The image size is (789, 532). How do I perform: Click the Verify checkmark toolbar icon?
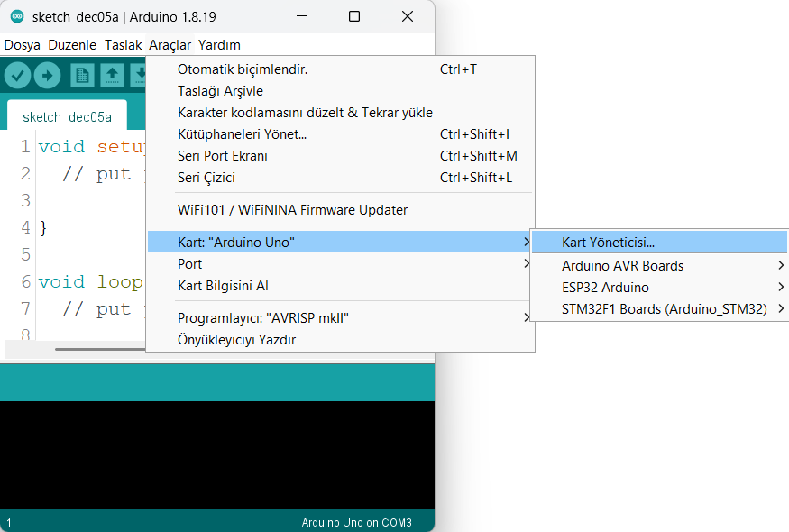click(18, 75)
